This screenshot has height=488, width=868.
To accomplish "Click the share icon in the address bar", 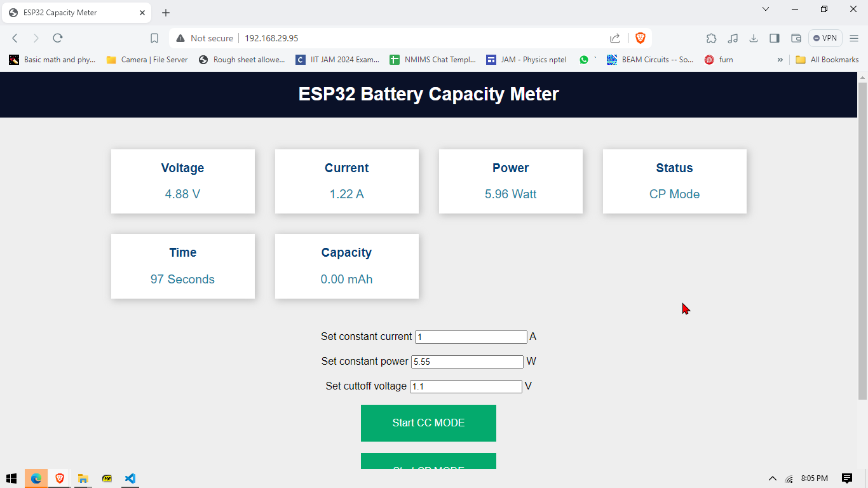I will tap(615, 38).
